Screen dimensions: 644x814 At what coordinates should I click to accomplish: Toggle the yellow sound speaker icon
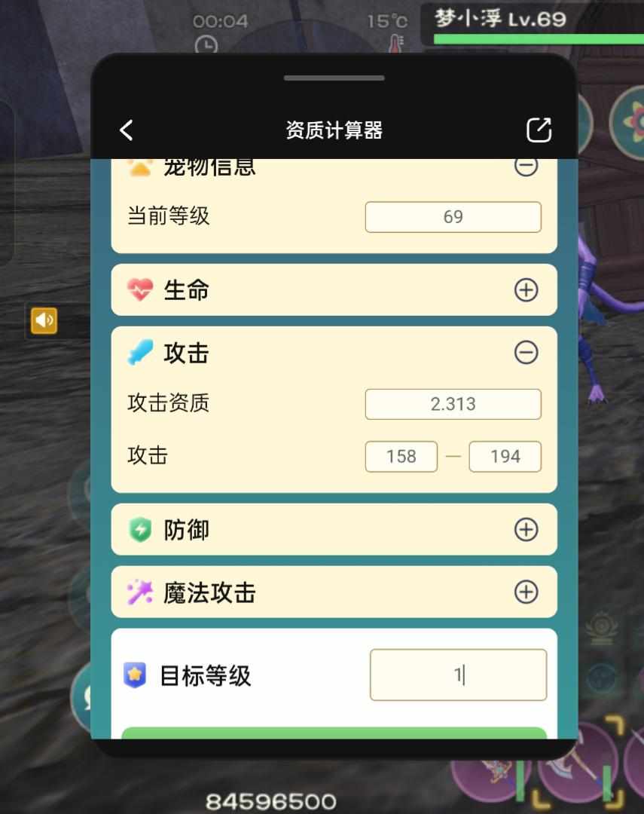(44, 320)
